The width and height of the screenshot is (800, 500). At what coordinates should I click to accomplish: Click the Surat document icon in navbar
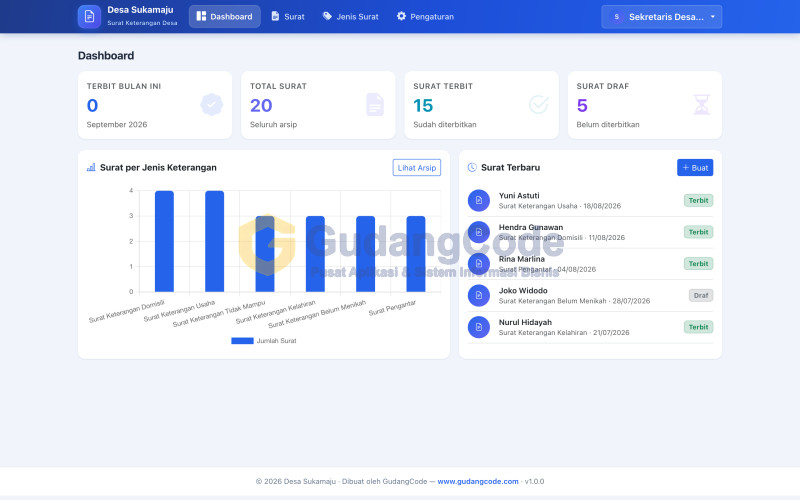click(x=275, y=16)
